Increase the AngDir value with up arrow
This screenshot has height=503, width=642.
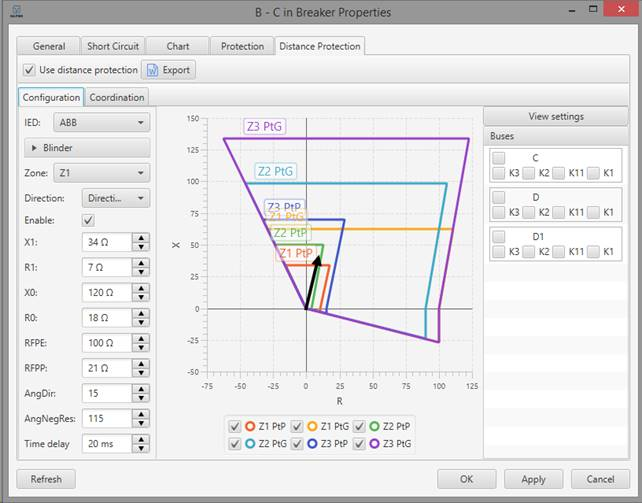click(x=141, y=389)
